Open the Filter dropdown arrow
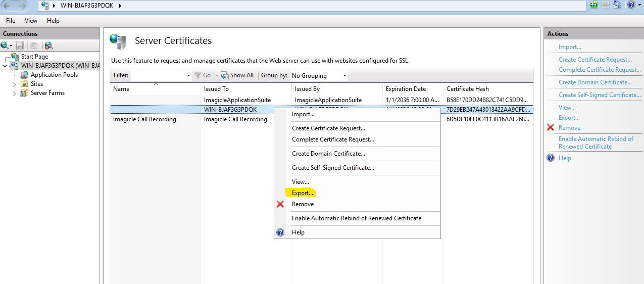 click(x=188, y=76)
